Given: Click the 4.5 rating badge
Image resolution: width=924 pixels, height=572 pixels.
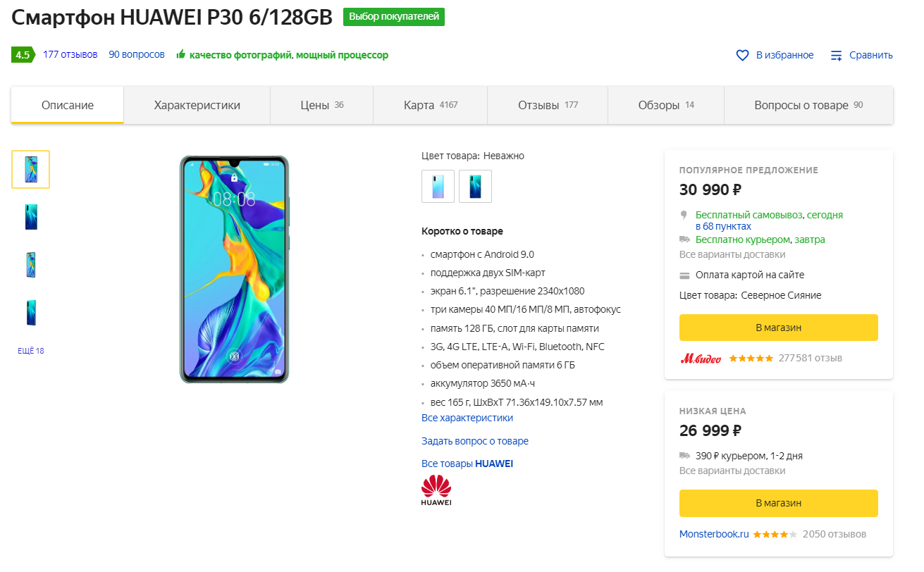Looking at the screenshot, I should pyautogui.click(x=23, y=55).
